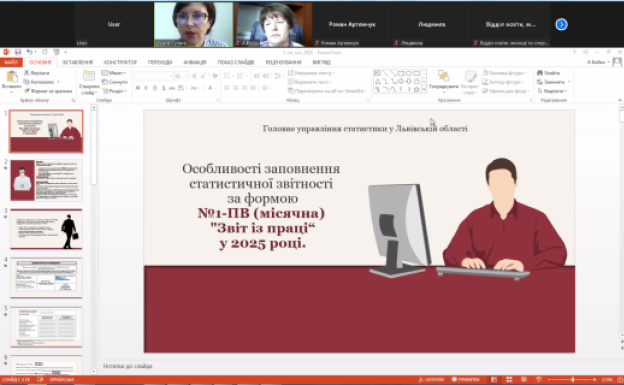Viewport: 624px width, 385px height.
Task: Click the Redo icon in quick access toolbar
Action: pyautogui.click(x=45, y=52)
